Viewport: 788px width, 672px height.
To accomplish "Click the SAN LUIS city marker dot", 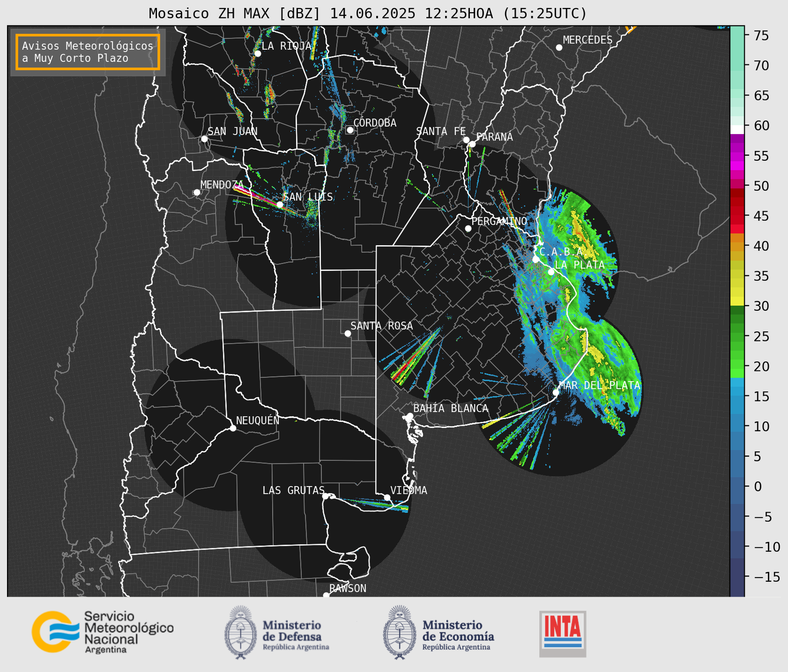I will (279, 205).
